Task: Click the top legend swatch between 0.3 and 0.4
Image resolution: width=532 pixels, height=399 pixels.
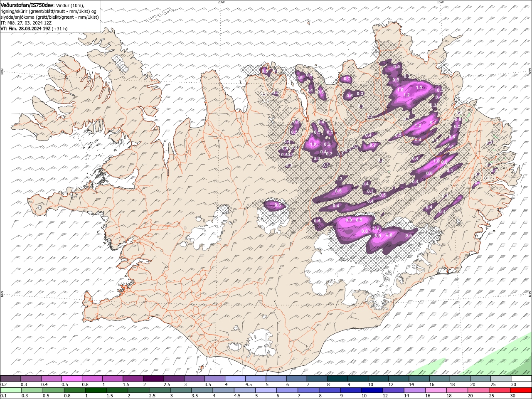Action: click(x=31, y=379)
